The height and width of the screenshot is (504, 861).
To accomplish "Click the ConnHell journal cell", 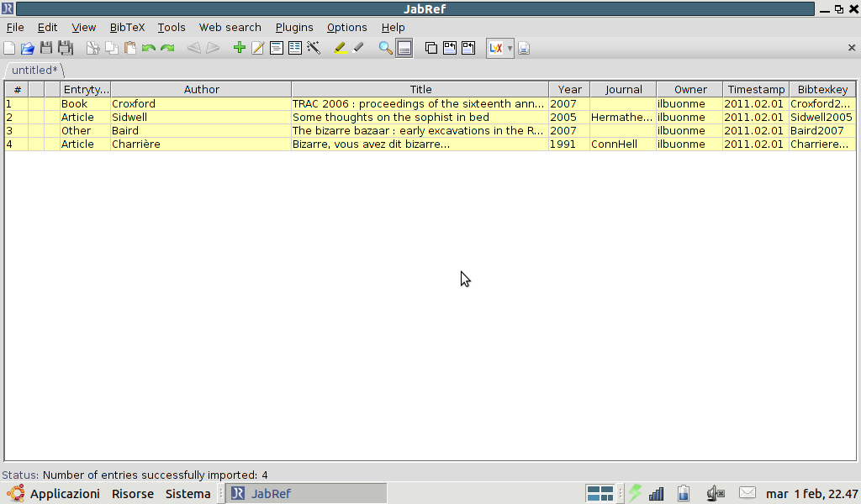I will (x=623, y=144).
